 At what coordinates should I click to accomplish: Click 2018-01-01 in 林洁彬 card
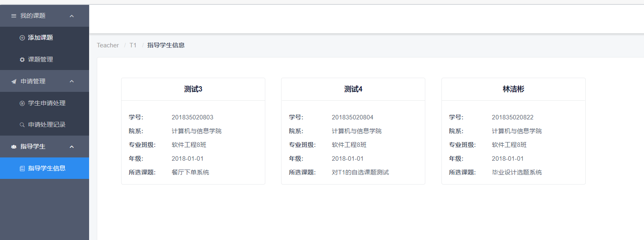(x=508, y=159)
